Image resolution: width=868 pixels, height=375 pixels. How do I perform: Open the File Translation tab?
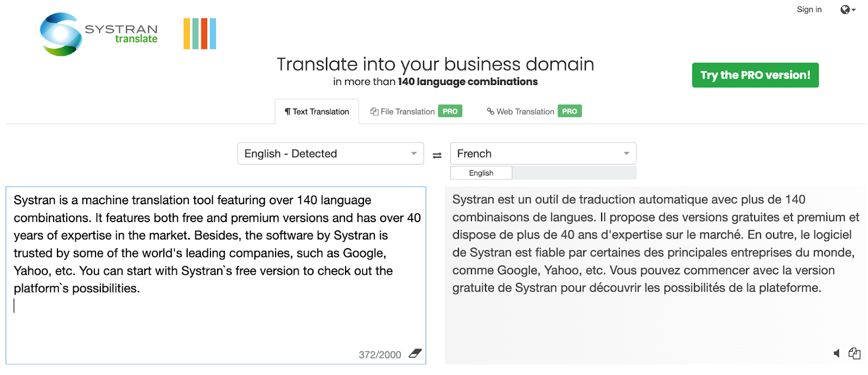416,112
